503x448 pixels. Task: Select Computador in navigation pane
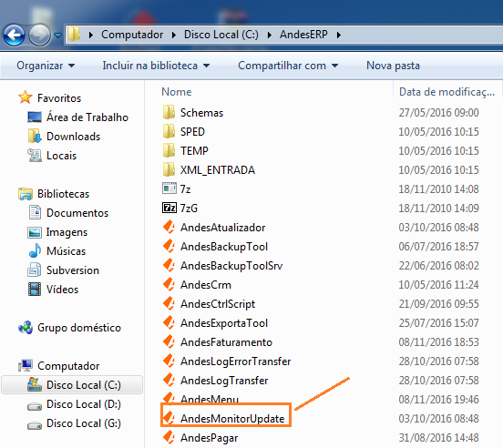68,366
